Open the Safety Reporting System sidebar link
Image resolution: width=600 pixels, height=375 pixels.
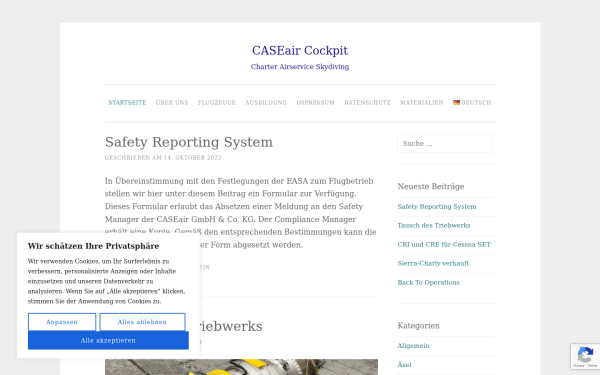tap(437, 207)
